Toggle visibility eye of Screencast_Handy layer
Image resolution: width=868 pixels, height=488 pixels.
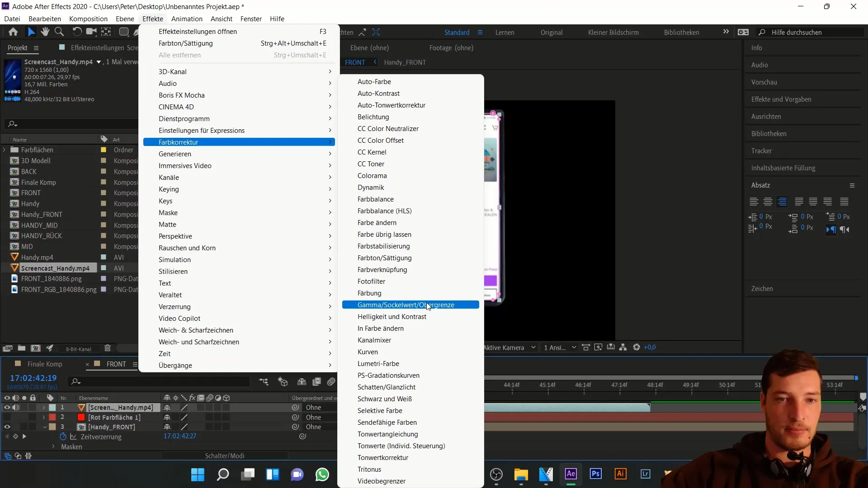click(7, 408)
